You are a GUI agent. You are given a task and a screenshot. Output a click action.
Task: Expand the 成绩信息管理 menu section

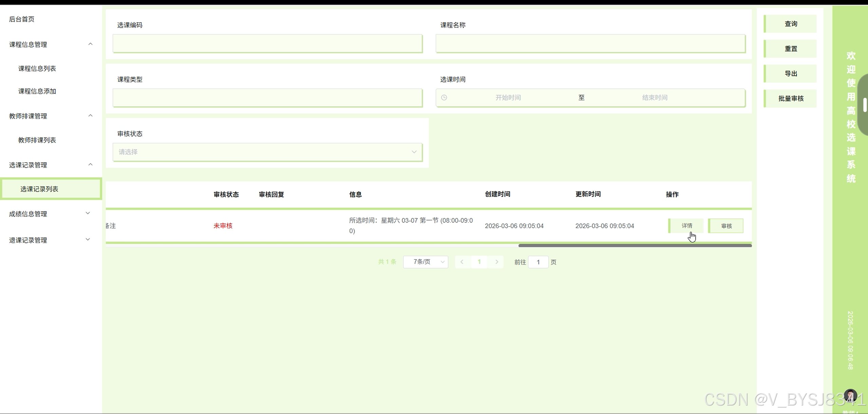pyautogui.click(x=88, y=213)
